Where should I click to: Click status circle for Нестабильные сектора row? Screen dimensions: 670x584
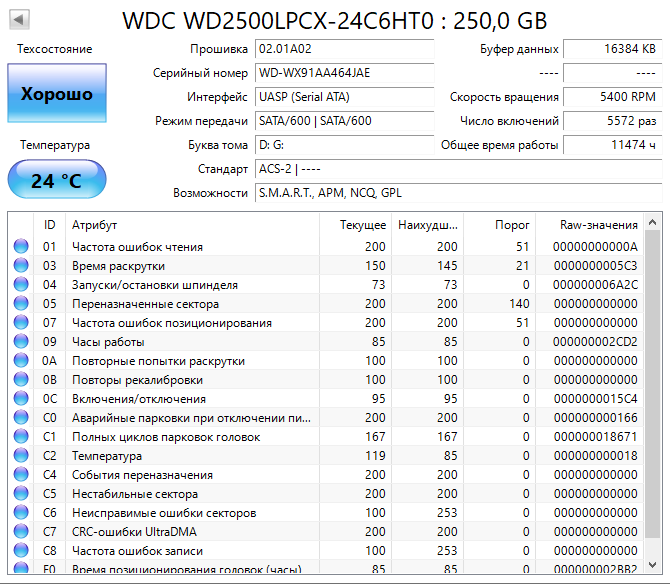pyautogui.click(x=21, y=494)
